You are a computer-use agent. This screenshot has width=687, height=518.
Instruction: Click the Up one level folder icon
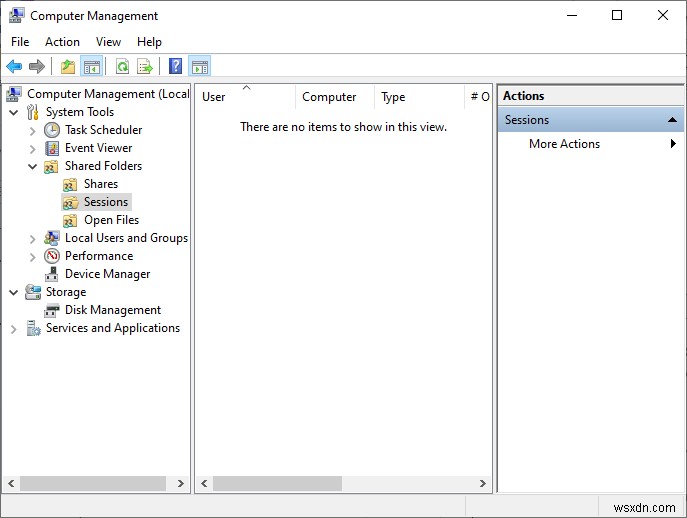[68, 67]
